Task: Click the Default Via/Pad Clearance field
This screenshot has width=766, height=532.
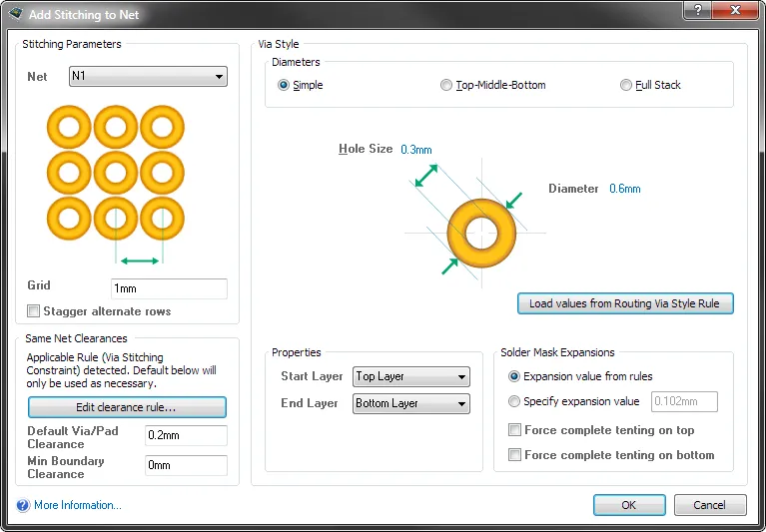Action: point(186,435)
